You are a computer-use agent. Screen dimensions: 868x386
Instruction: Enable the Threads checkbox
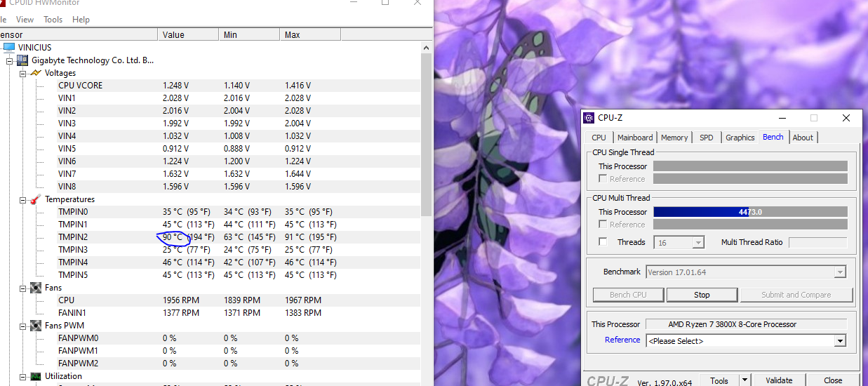[603, 242]
